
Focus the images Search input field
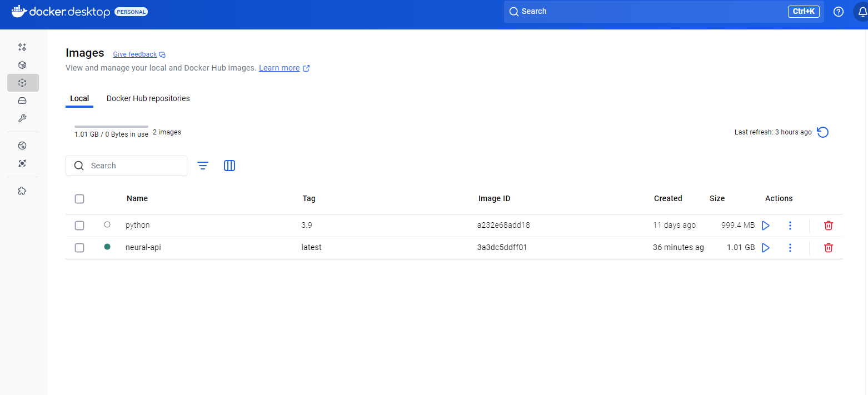point(126,166)
